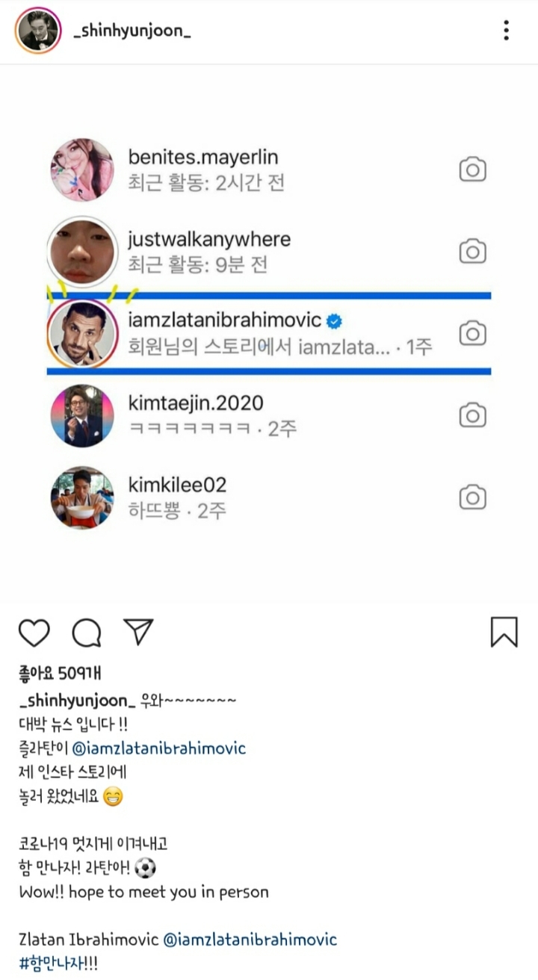Tap benites.mayerlin profile avatar

point(82,170)
